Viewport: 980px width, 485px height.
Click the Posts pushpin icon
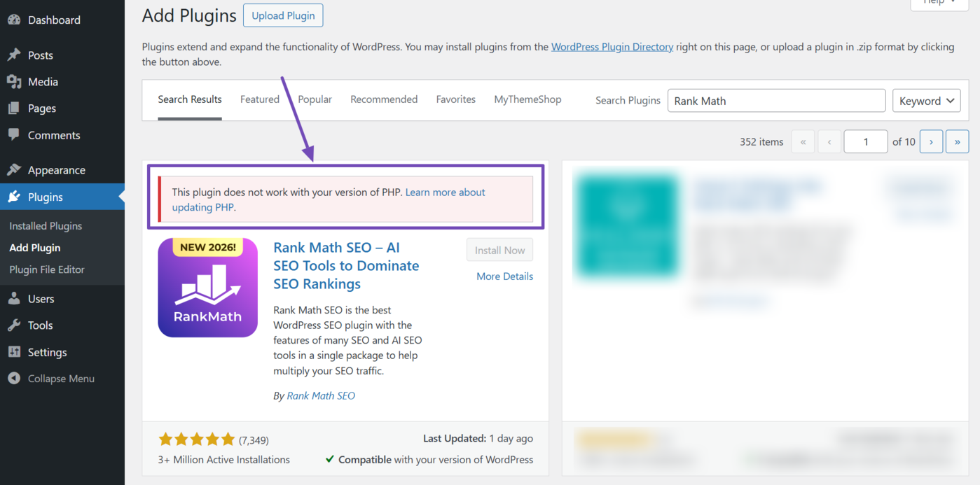tap(14, 55)
